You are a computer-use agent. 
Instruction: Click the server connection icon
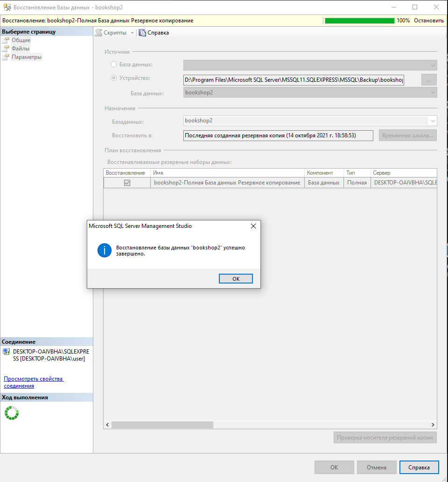pyautogui.click(x=6, y=352)
